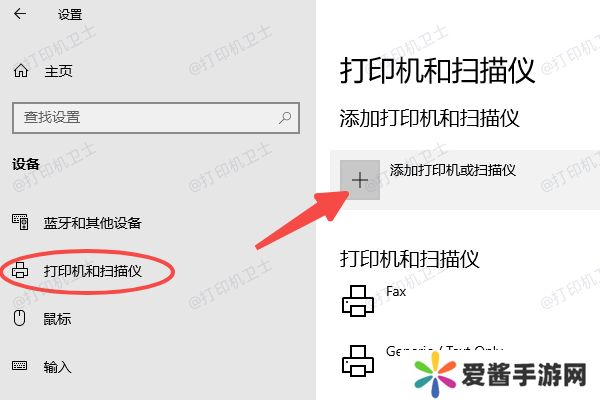Open the 输入 settings page
600x400 pixels.
[x=57, y=367]
